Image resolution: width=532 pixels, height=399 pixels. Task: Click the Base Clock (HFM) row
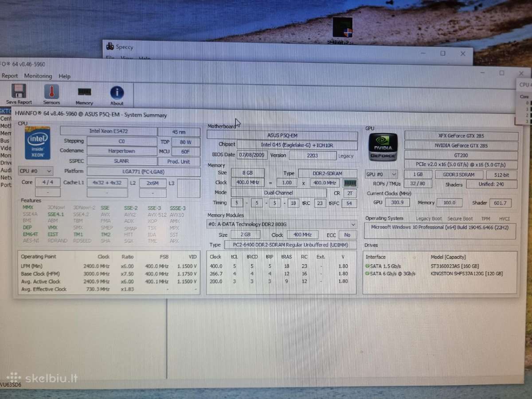(109, 274)
